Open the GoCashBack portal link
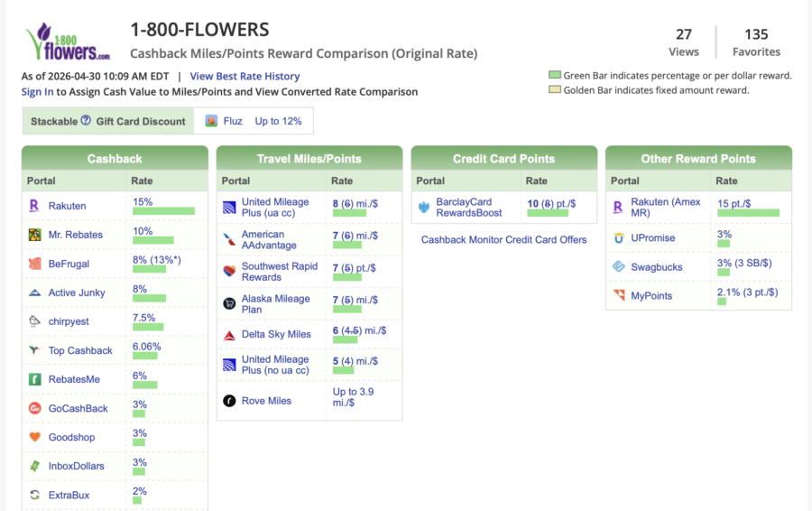The image size is (812, 511). [x=78, y=408]
